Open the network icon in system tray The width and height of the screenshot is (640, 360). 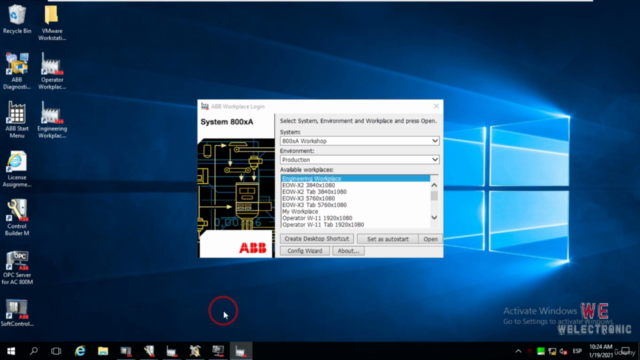(552, 351)
